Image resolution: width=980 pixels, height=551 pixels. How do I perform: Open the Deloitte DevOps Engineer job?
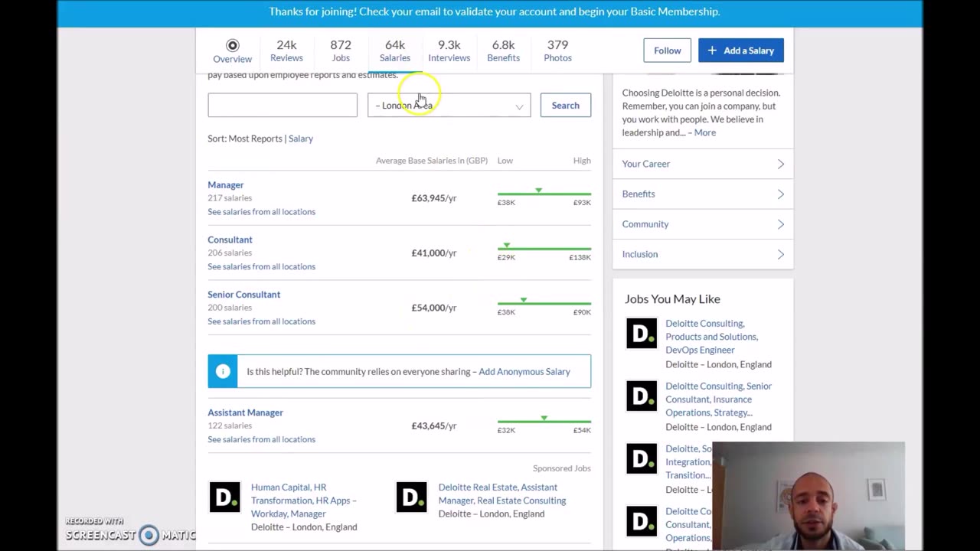coord(711,337)
